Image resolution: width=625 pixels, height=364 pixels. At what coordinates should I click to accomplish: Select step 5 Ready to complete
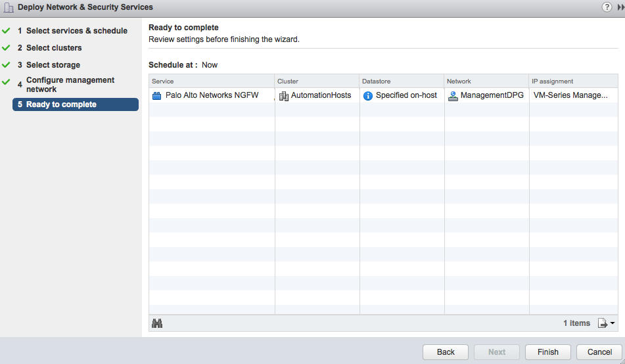tap(76, 104)
